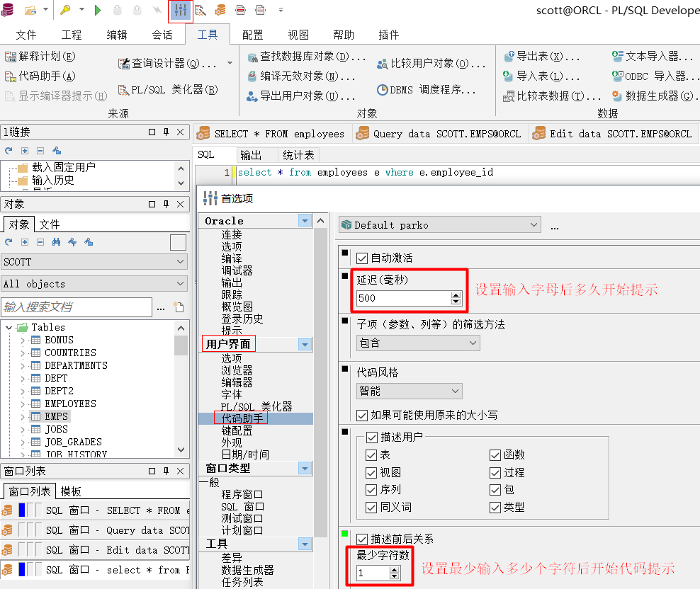Open ODBC Importer (ODBC 导入器)
The image size is (700, 589).
pyautogui.click(x=656, y=76)
